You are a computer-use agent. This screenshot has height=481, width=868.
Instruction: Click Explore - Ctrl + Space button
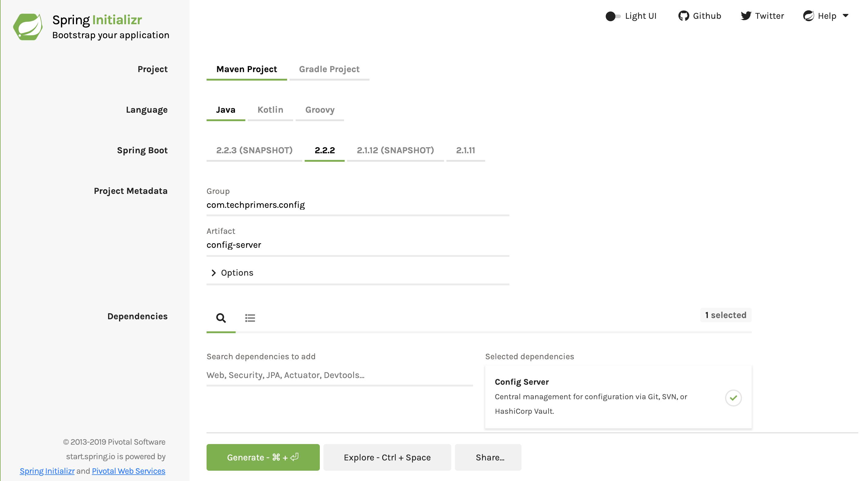click(387, 457)
